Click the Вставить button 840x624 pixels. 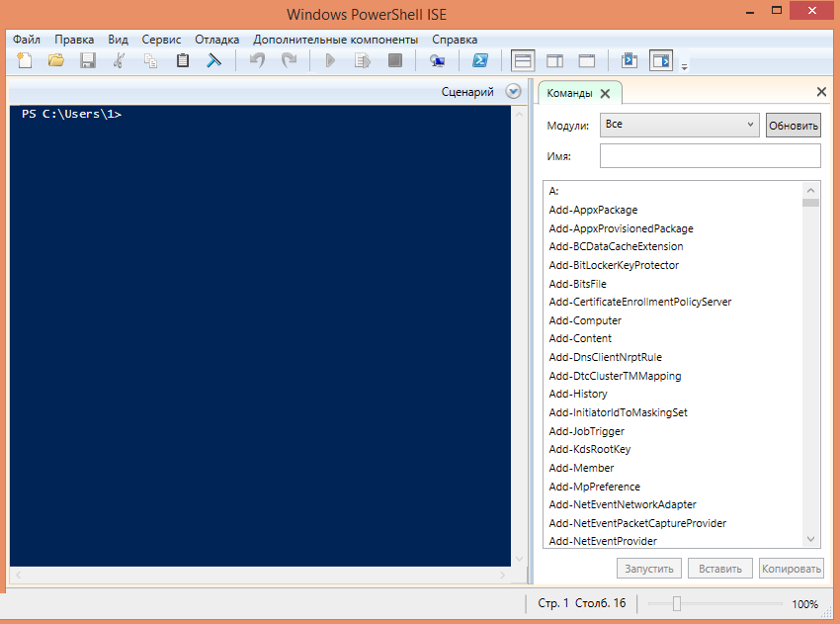(720, 569)
